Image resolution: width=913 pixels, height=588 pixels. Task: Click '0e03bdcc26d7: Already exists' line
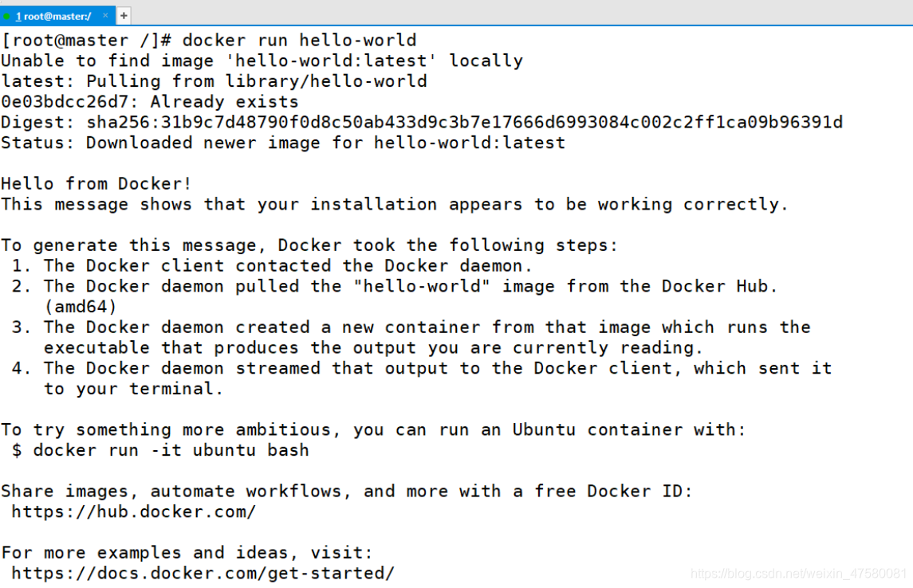[x=150, y=102]
